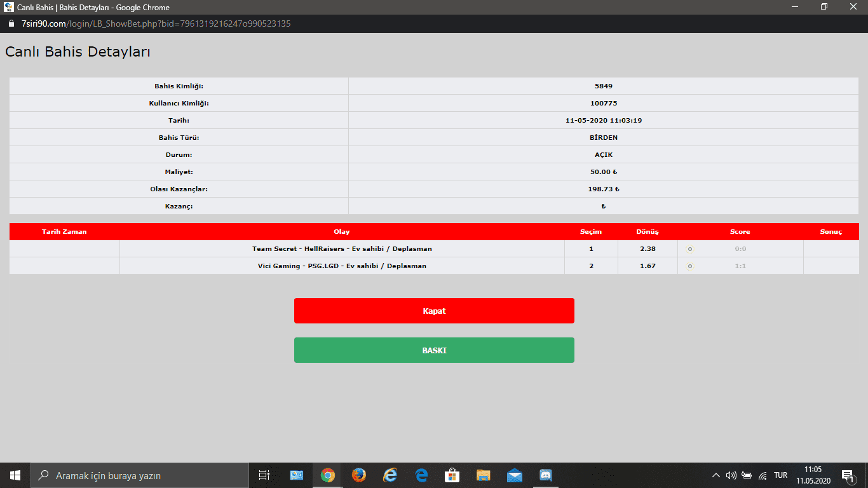Click the TUR language indicator
The width and height of the screenshot is (868, 488).
781,475
